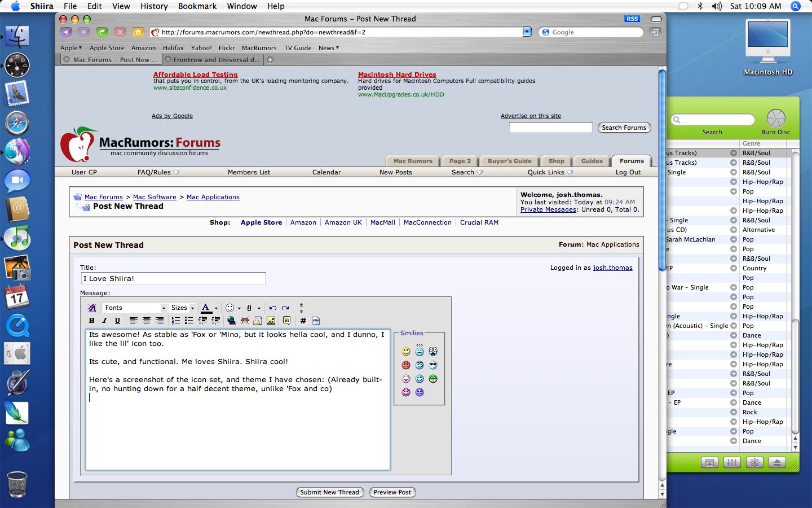Screen dimensions: 812x508
Task: Open the Fonts dropdown
Action: click(x=135, y=308)
